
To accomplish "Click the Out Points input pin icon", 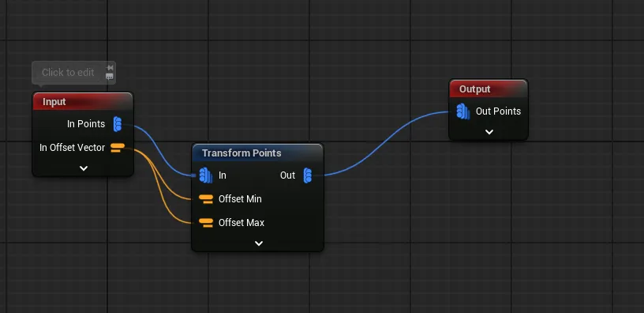I will [x=462, y=111].
